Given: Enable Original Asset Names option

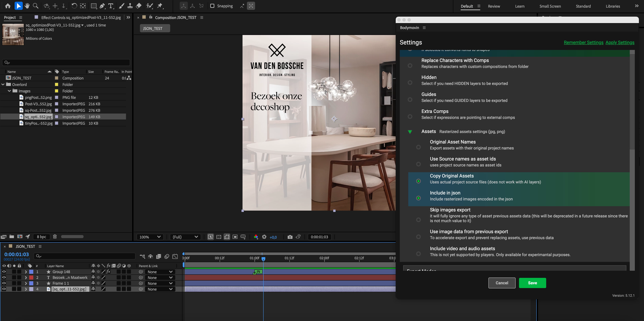Looking at the screenshot, I should point(418,147).
